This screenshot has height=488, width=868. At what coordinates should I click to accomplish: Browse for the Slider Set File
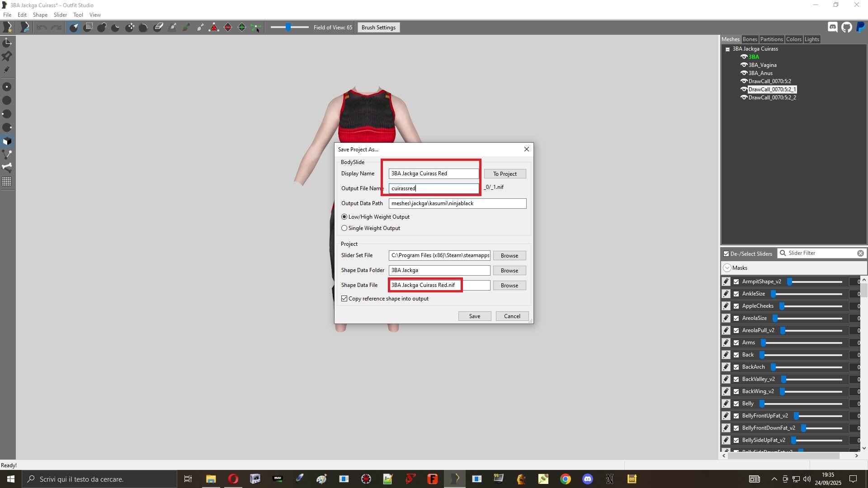[509, 256]
